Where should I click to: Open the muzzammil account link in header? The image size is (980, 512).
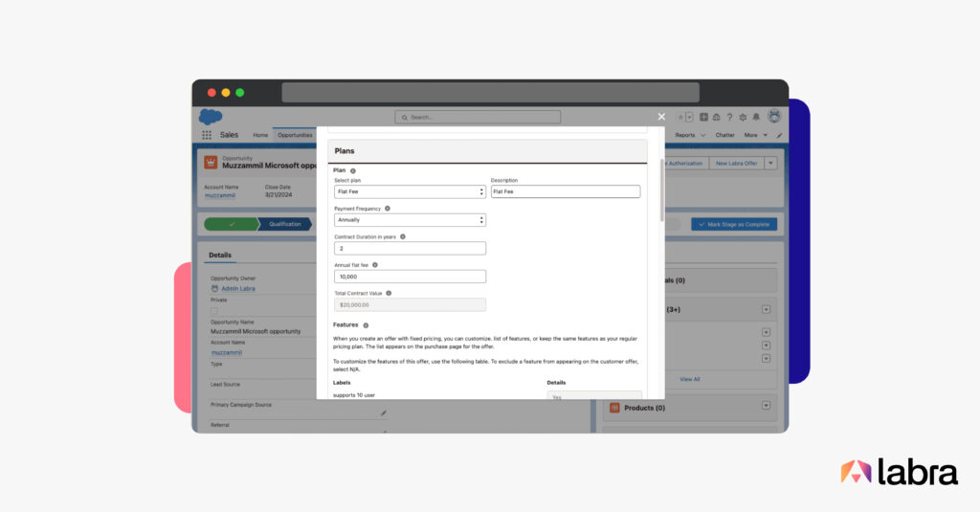coord(220,195)
